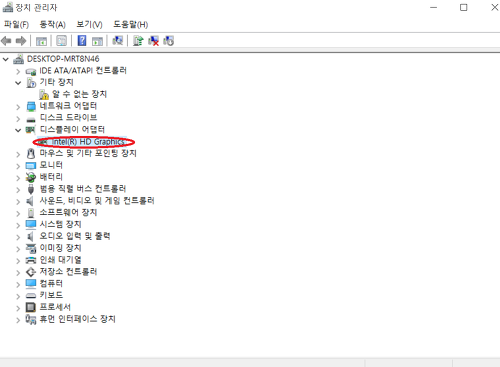The width and height of the screenshot is (500, 367).
Task: Click the 이미징 장치 scanner icon
Action: (x=31, y=248)
